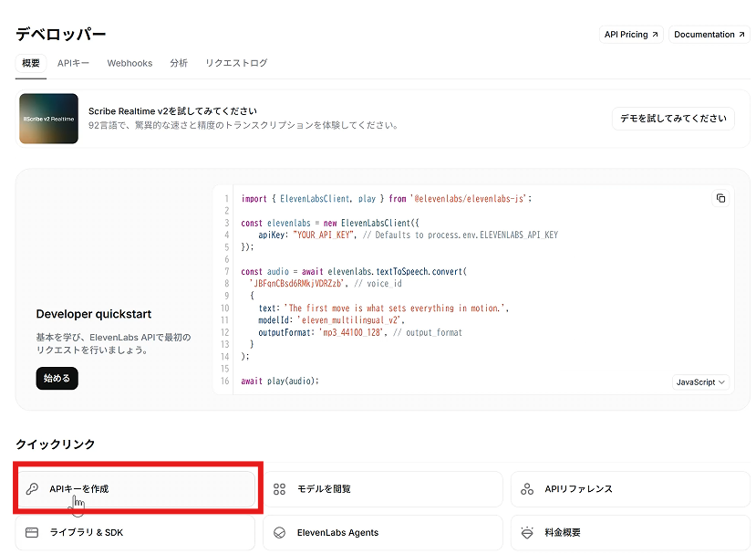This screenshot has width=756, height=554.
Task: Open the JavaScript language dropdown
Action: 700,382
